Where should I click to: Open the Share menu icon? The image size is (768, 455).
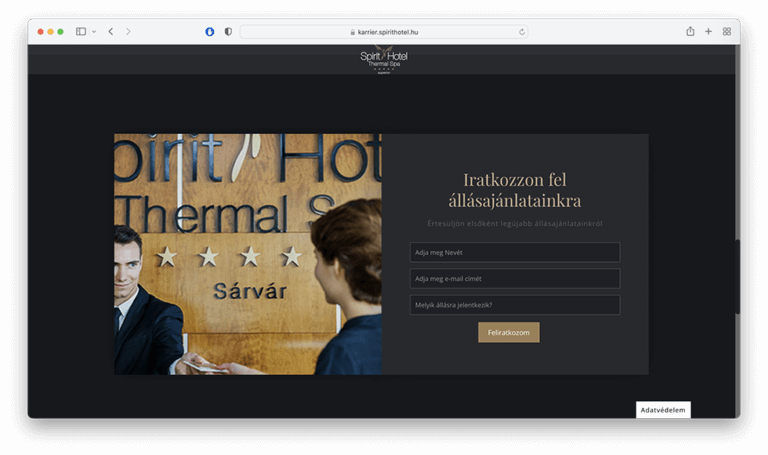690,32
